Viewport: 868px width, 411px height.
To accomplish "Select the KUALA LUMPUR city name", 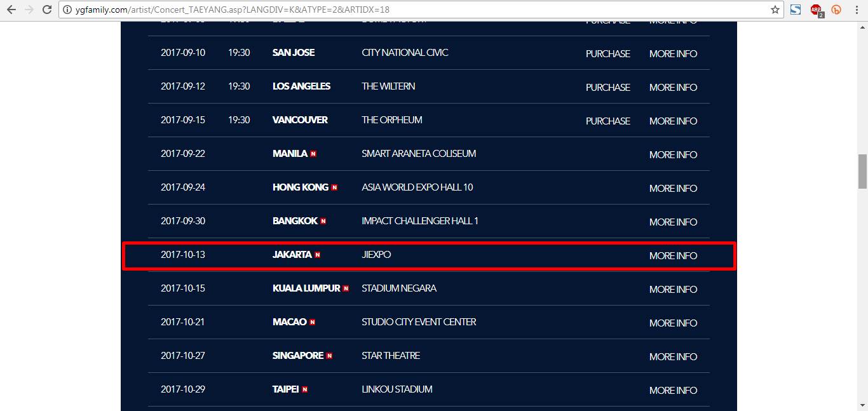I will coord(306,288).
